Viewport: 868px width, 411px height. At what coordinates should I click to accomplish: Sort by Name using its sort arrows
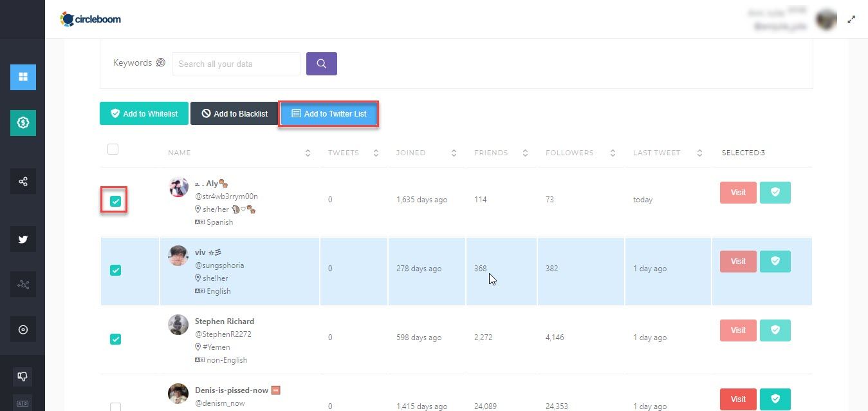(x=308, y=153)
